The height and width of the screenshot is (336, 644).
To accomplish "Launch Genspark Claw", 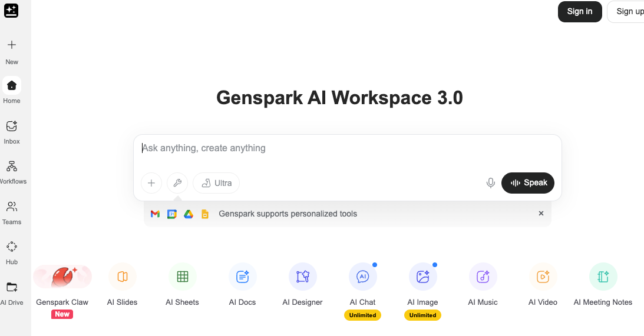I will 62,285.
